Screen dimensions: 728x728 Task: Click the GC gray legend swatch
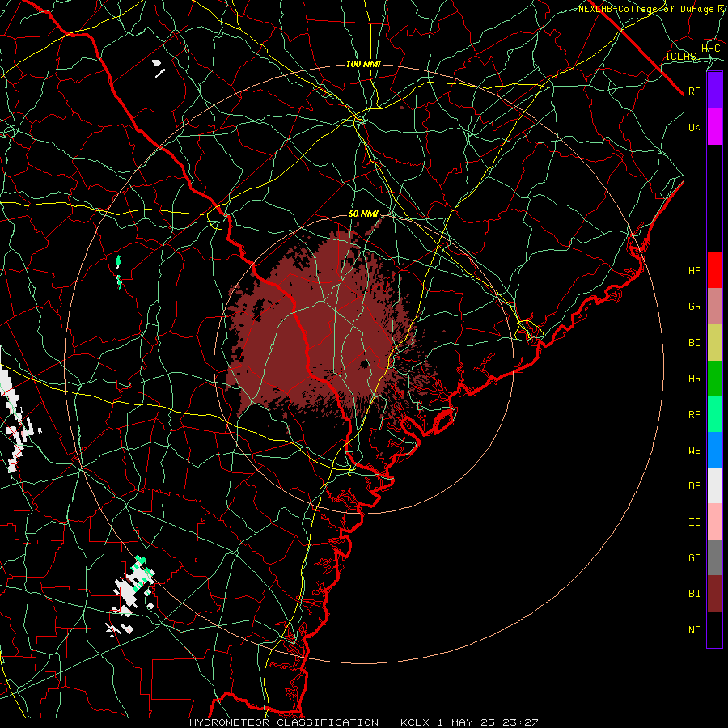pyautogui.click(x=714, y=557)
